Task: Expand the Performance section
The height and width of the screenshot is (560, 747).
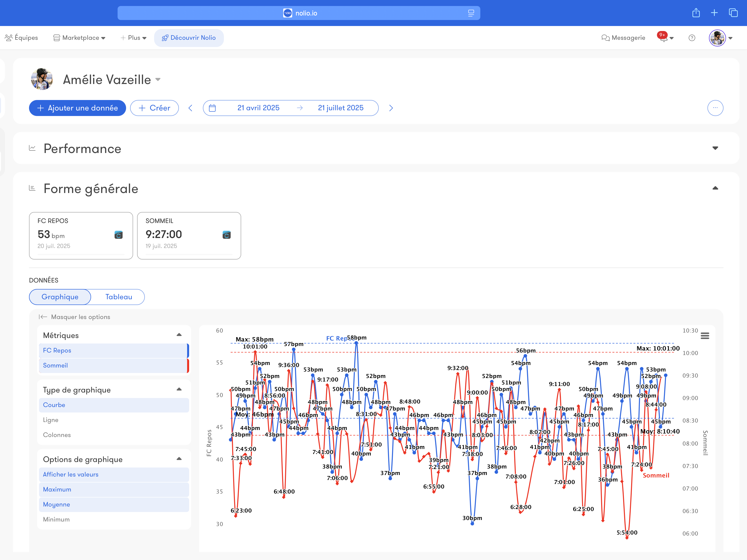Action: [715, 148]
